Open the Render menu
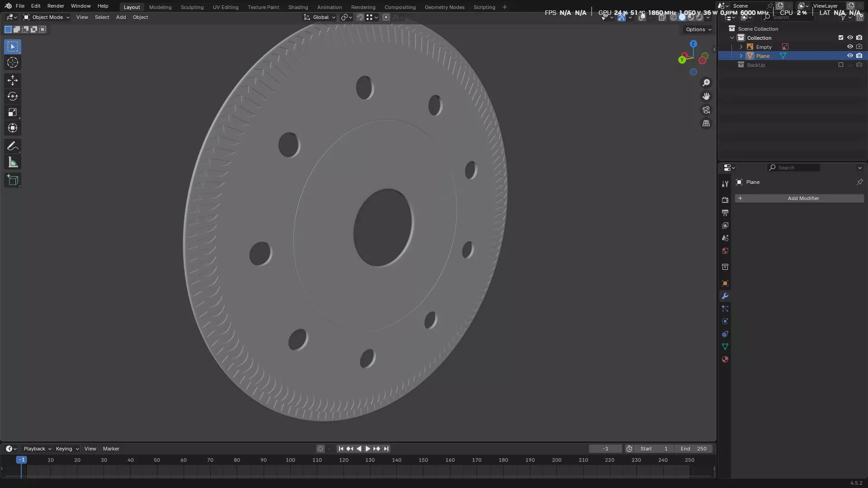This screenshot has height=488, width=868. click(56, 6)
